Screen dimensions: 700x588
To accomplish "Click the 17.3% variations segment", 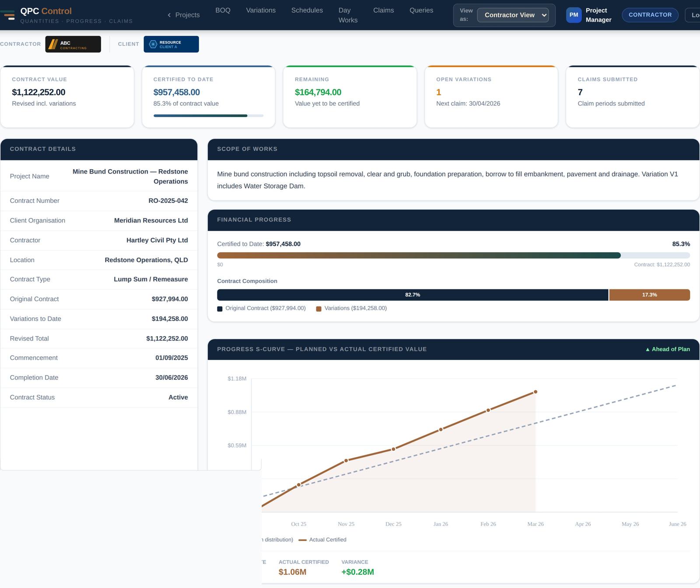I will tap(650, 295).
